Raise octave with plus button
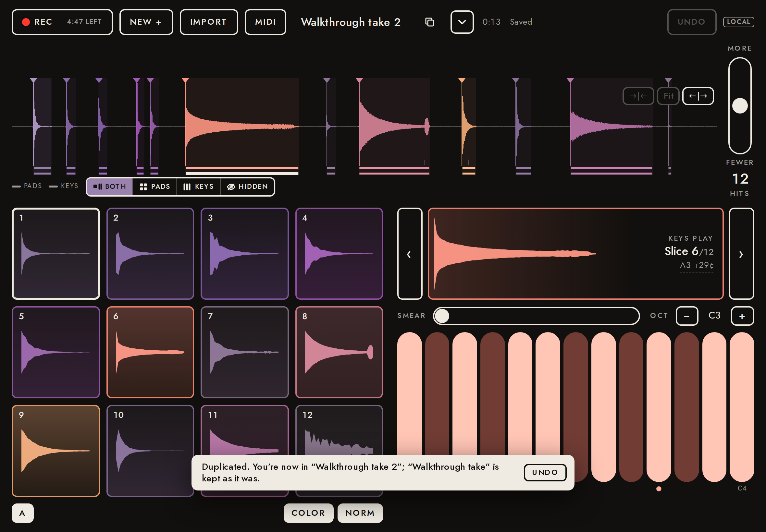The height and width of the screenshot is (532, 766). click(x=742, y=316)
